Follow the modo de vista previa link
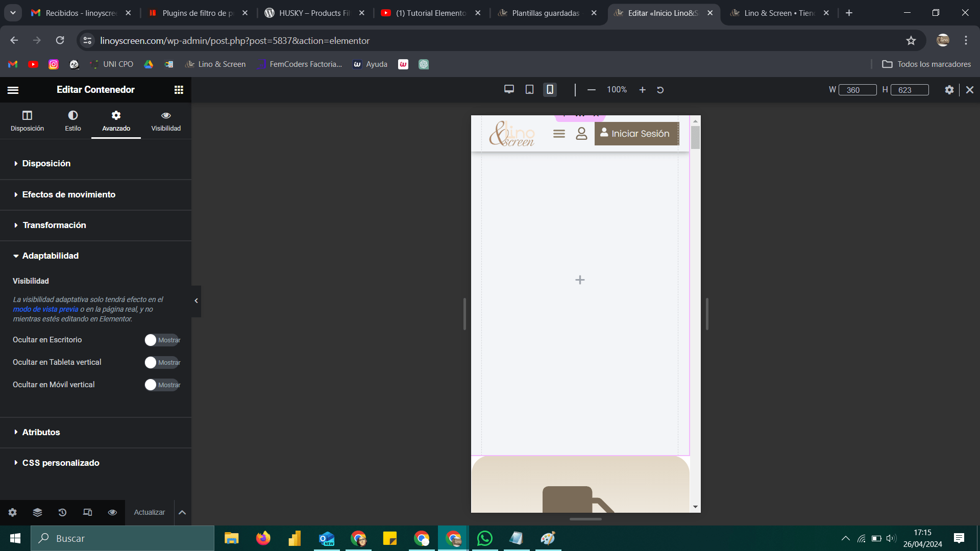Screen dimensions: 980x551 [45, 309]
